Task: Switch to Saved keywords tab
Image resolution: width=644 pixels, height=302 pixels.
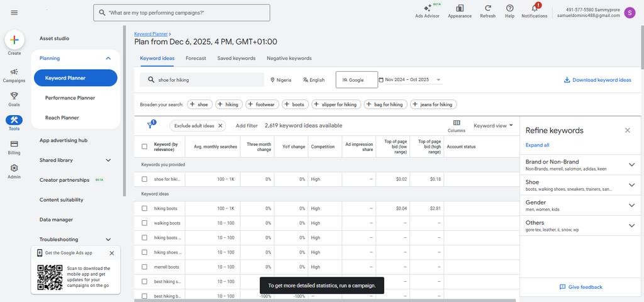Action: 236,59
